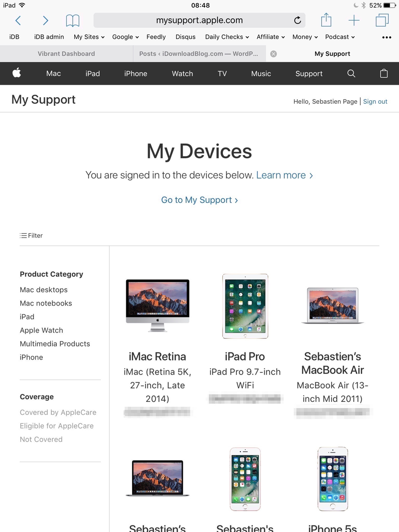
Task: Click the Sign out link
Action: coord(375,101)
